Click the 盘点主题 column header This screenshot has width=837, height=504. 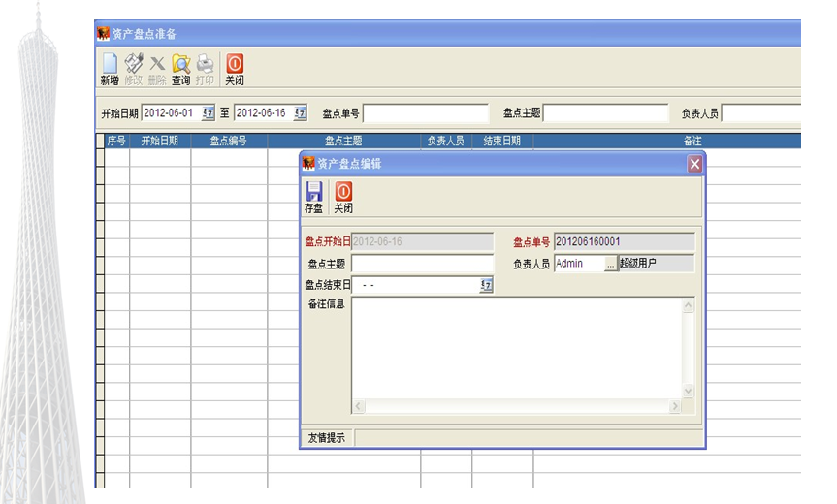click(343, 141)
